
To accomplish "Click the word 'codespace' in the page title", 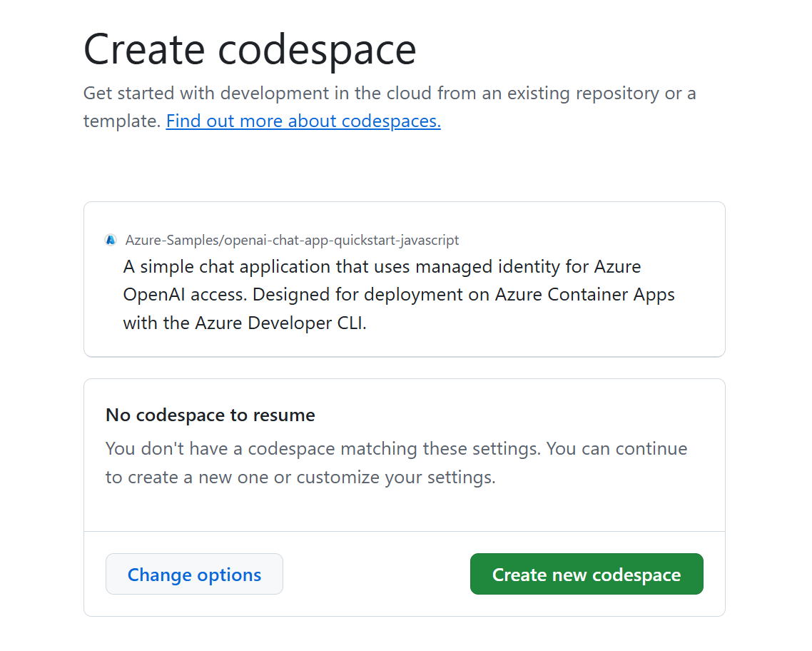I will 317,49.
